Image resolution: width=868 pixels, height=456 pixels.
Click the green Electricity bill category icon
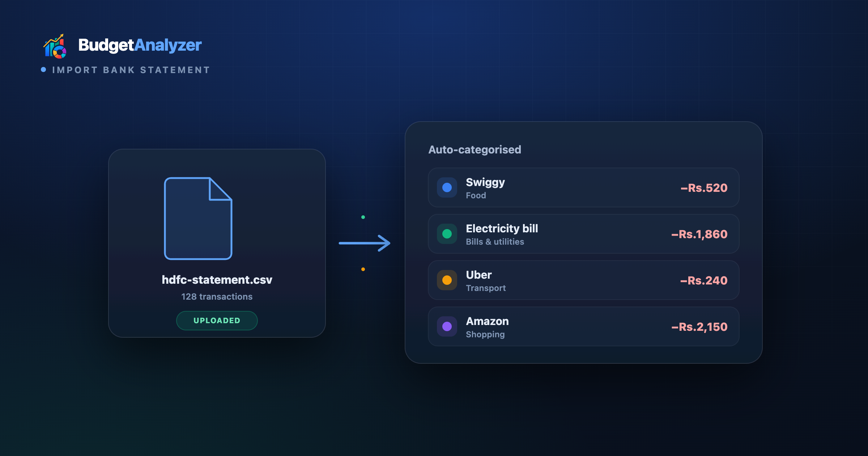tap(447, 234)
